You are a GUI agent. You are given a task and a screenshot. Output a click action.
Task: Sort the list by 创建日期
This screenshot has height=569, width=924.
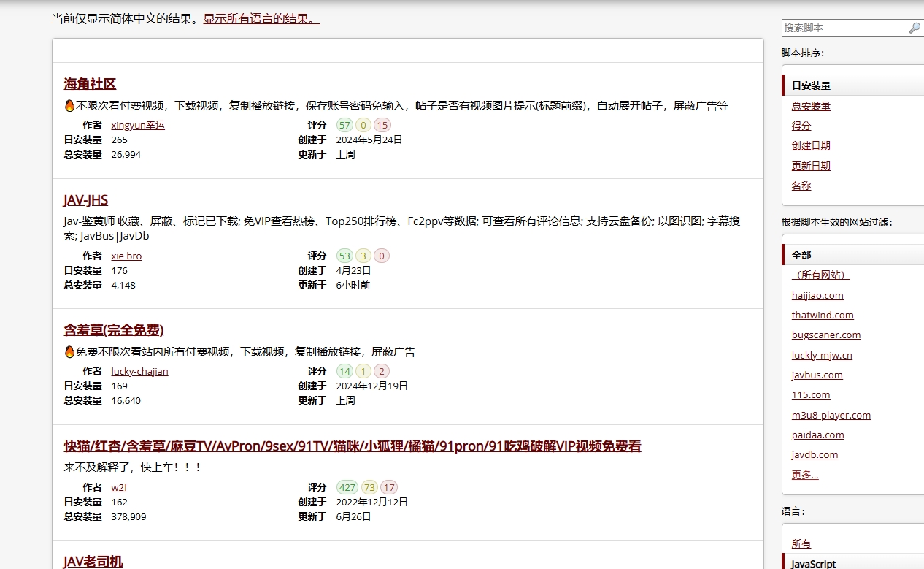[811, 145]
